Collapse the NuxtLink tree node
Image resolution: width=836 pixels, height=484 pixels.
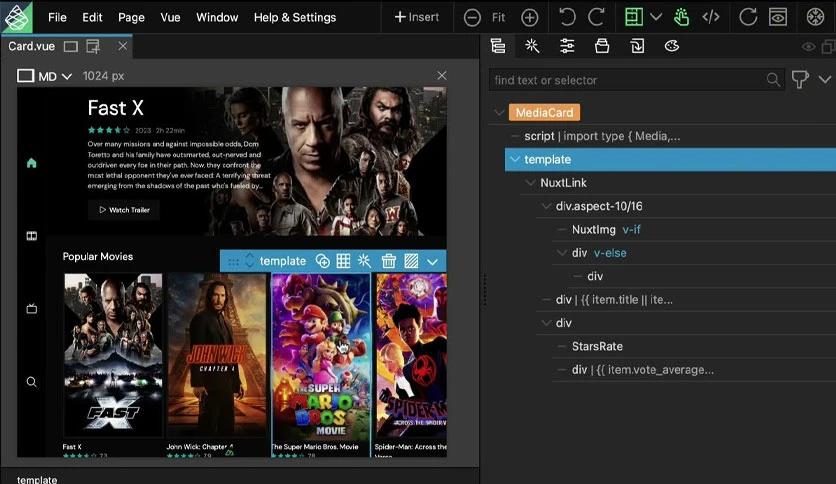530,183
